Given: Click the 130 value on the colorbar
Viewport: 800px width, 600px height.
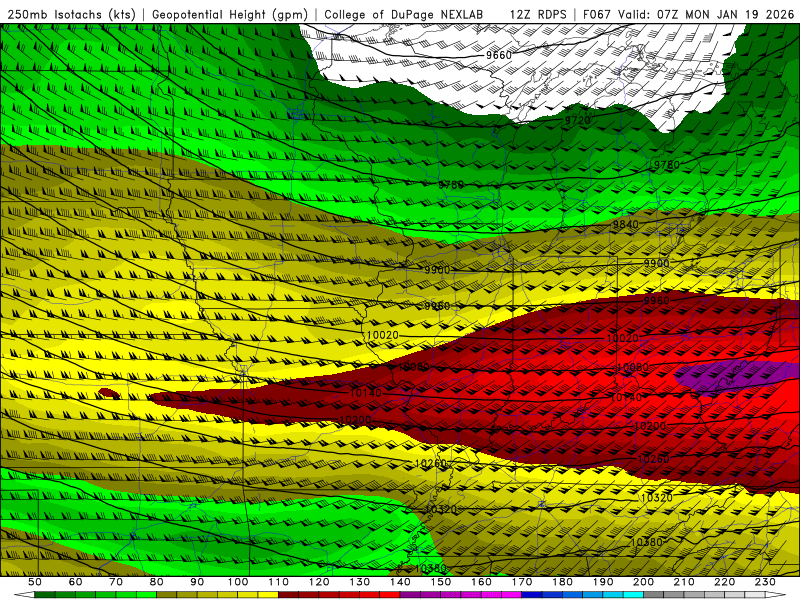Looking at the screenshot, I should [x=360, y=582].
